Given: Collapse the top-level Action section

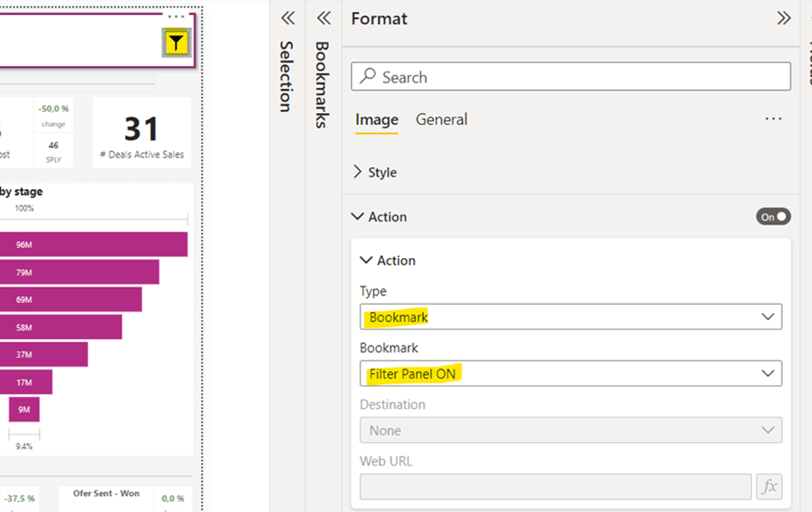Looking at the screenshot, I should pyautogui.click(x=379, y=216).
